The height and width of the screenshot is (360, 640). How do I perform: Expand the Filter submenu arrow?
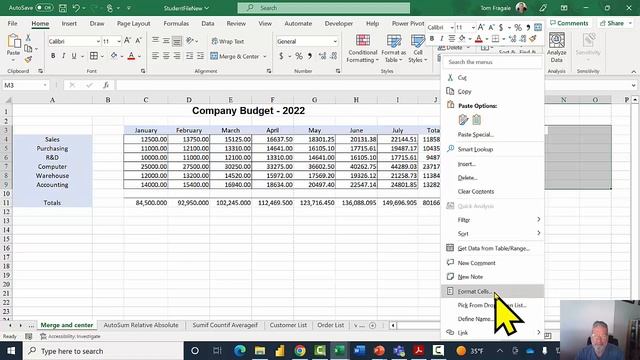(538, 220)
